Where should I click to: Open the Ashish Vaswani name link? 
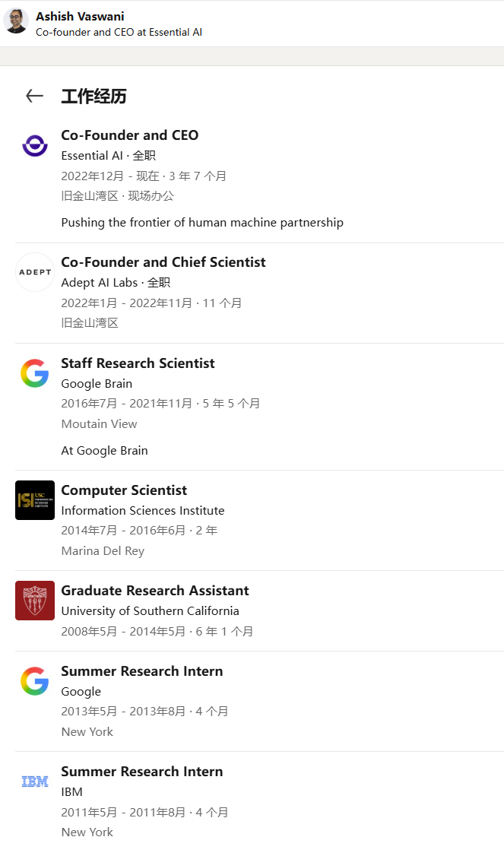coord(80,17)
